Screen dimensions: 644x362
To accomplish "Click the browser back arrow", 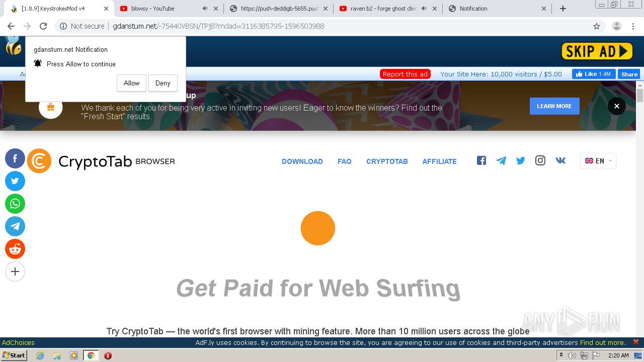I will tap(11, 26).
